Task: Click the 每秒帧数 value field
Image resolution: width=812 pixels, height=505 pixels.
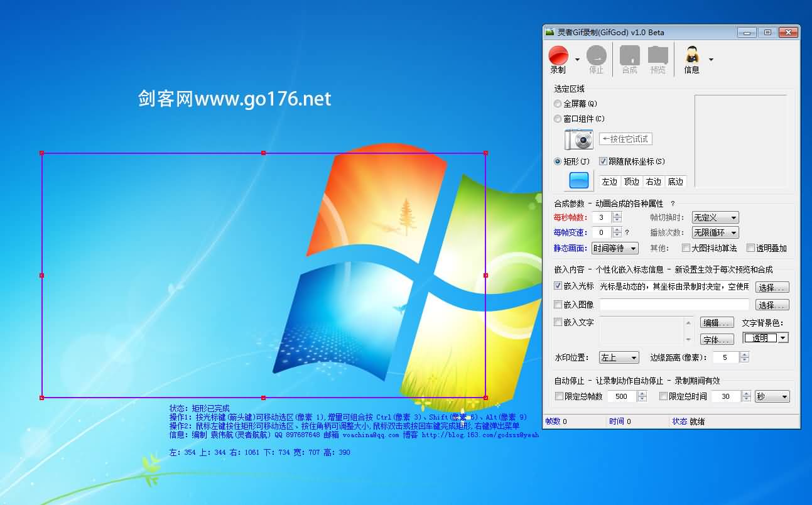Action: (602, 217)
